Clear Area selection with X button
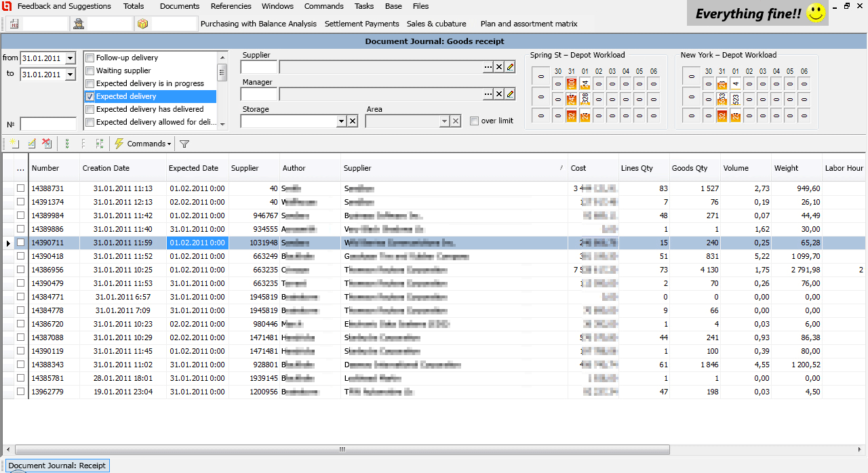This screenshot has height=473, width=868. pyautogui.click(x=456, y=121)
